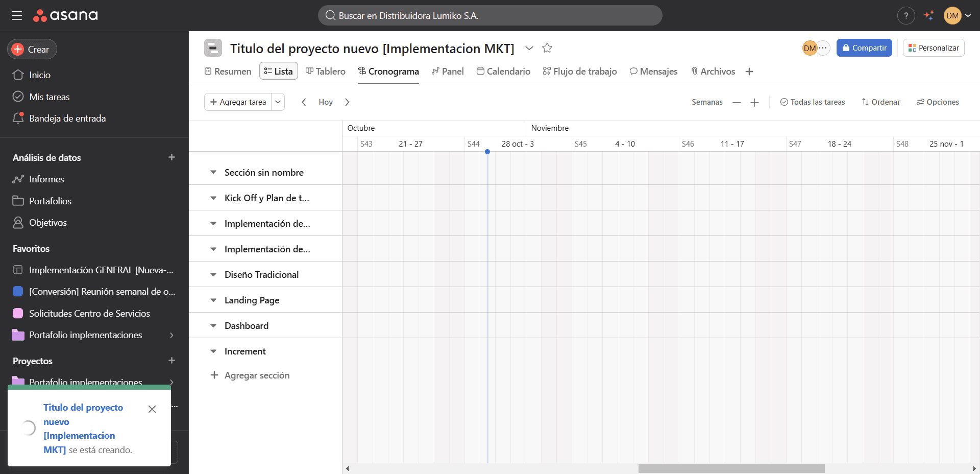
Task: Filter by Todas las tareas
Action: 813,102
